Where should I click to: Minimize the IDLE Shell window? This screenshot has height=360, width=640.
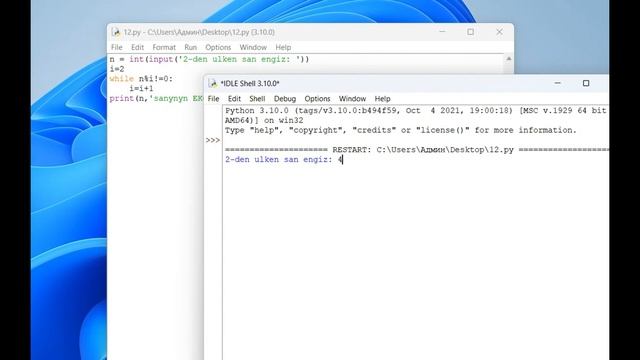[557, 83]
